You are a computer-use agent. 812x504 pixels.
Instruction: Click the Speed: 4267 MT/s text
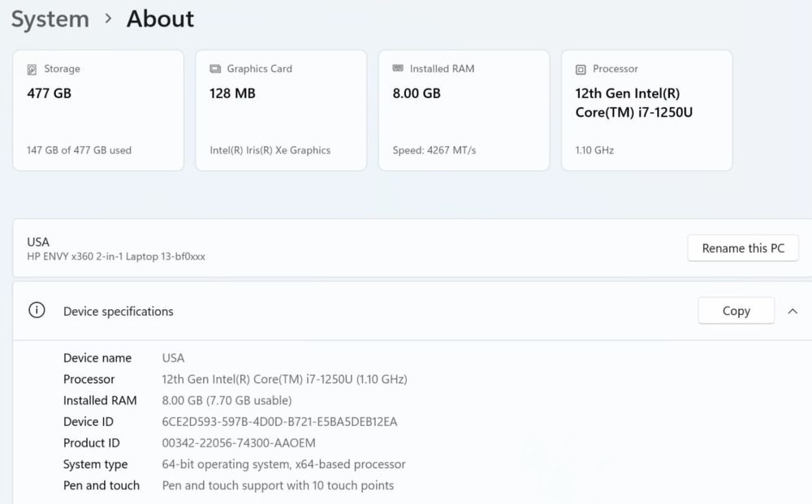point(434,150)
